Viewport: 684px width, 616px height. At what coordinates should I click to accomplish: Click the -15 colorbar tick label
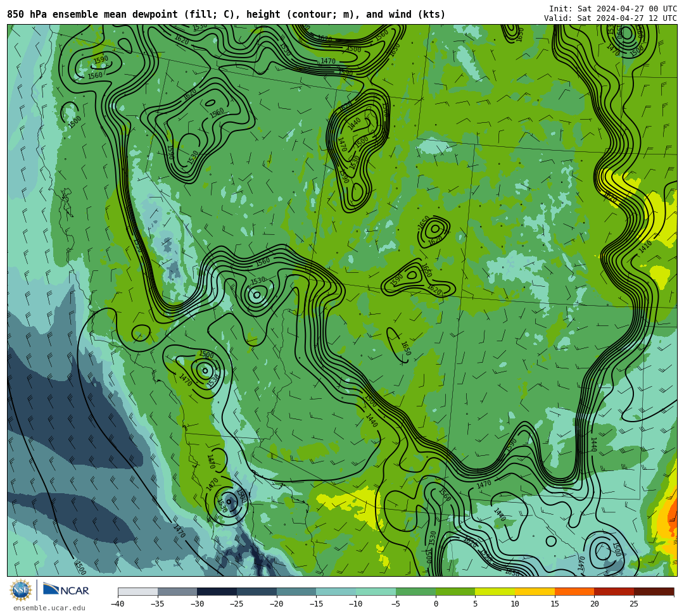pos(316,604)
